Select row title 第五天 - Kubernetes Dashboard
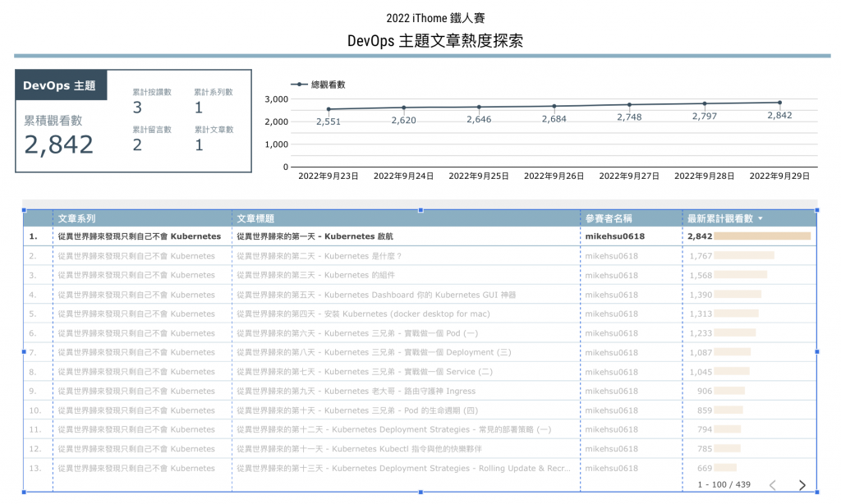The height and width of the screenshot is (504, 841). pos(376,295)
